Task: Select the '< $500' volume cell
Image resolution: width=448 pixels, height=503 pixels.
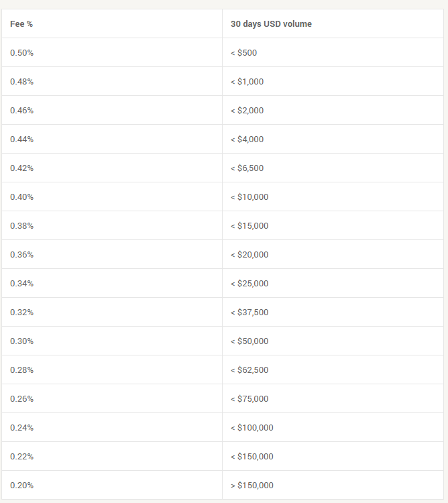Action: click(333, 52)
